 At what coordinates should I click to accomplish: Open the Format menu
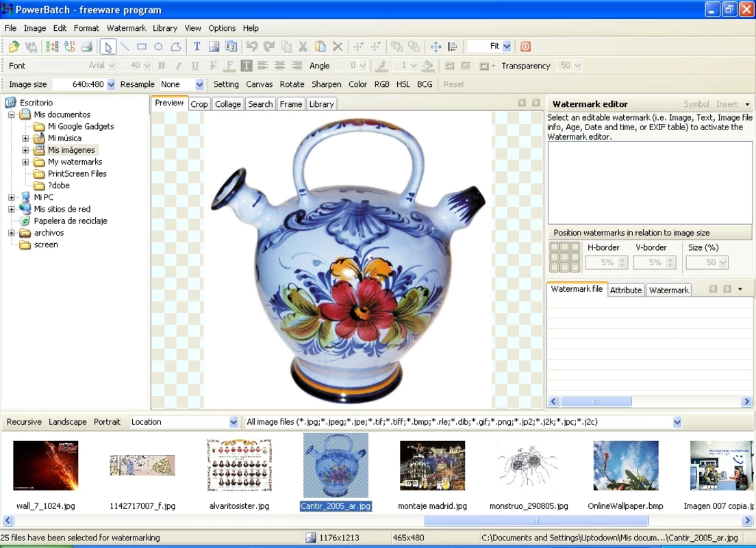click(x=86, y=28)
